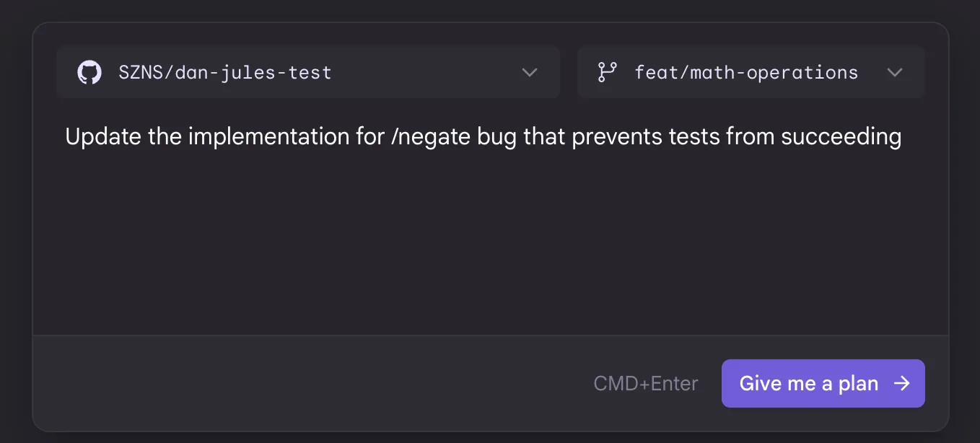Click the GitHub logo icon
The height and width of the screenshot is (443, 980).
(x=89, y=72)
